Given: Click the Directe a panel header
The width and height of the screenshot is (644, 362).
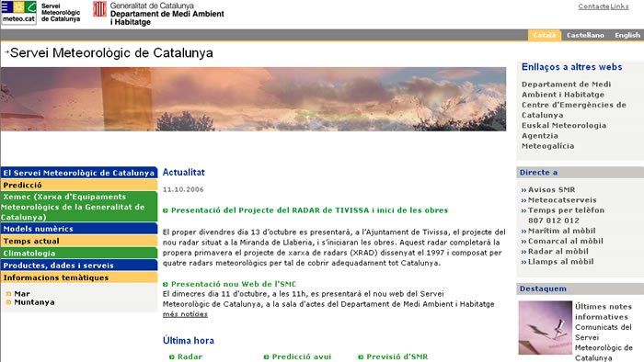Looking at the screenshot, I should tap(580, 172).
